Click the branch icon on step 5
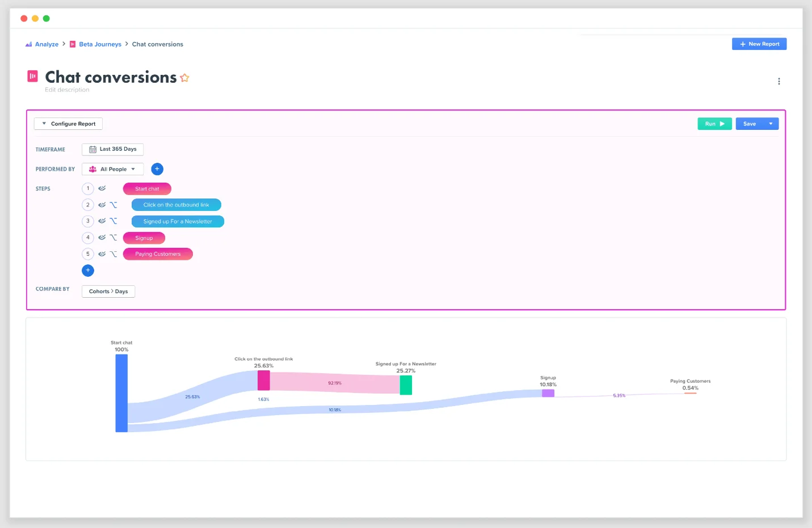 pyautogui.click(x=113, y=254)
